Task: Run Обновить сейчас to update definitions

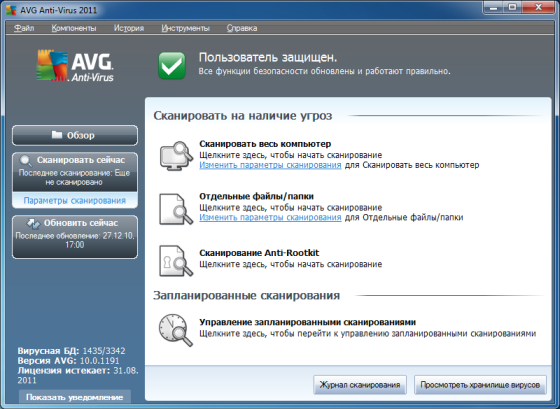Action: (x=75, y=237)
